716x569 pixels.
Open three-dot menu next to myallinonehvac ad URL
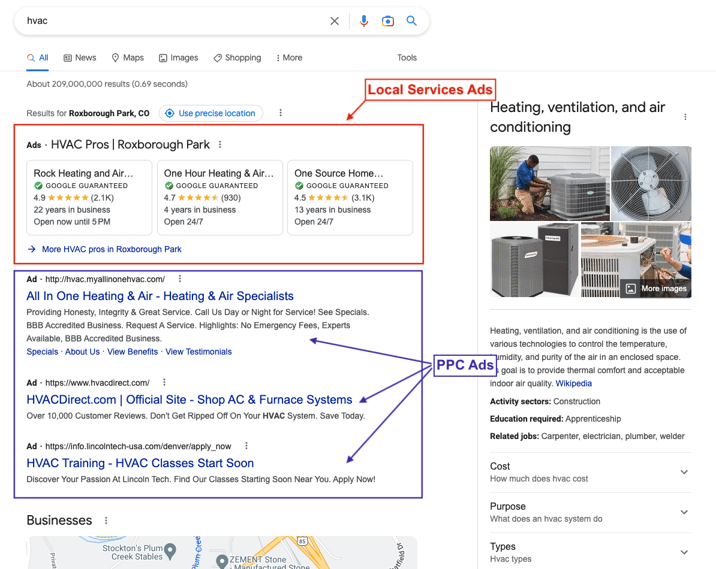point(180,279)
